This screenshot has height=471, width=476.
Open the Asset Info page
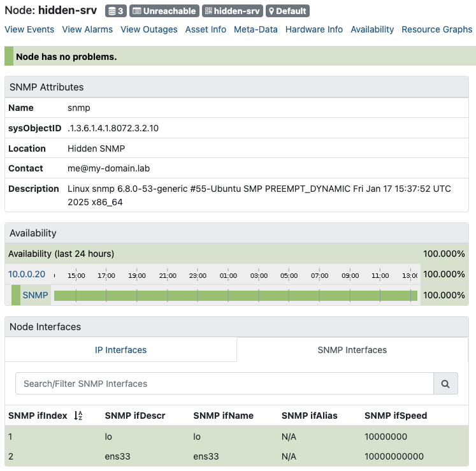(x=205, y=29)
